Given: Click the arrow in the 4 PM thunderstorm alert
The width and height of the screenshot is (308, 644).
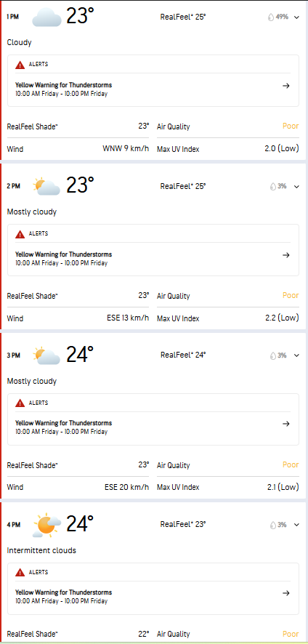Looking at the screenshot, I should (x=286, y=593).
